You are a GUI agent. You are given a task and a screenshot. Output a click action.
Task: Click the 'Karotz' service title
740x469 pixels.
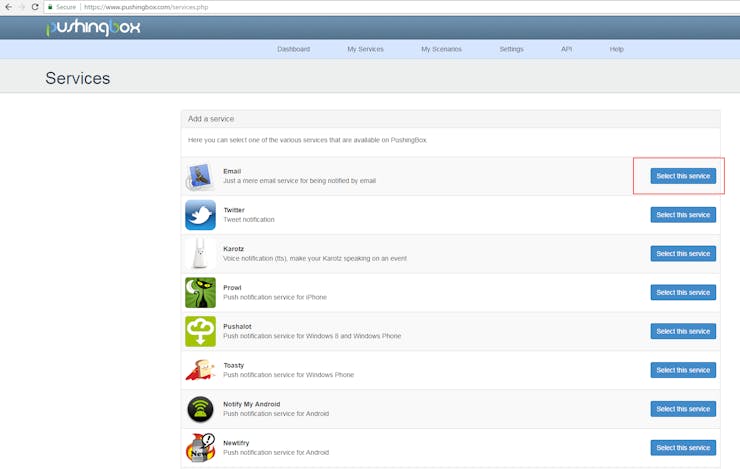coord(233,249)
